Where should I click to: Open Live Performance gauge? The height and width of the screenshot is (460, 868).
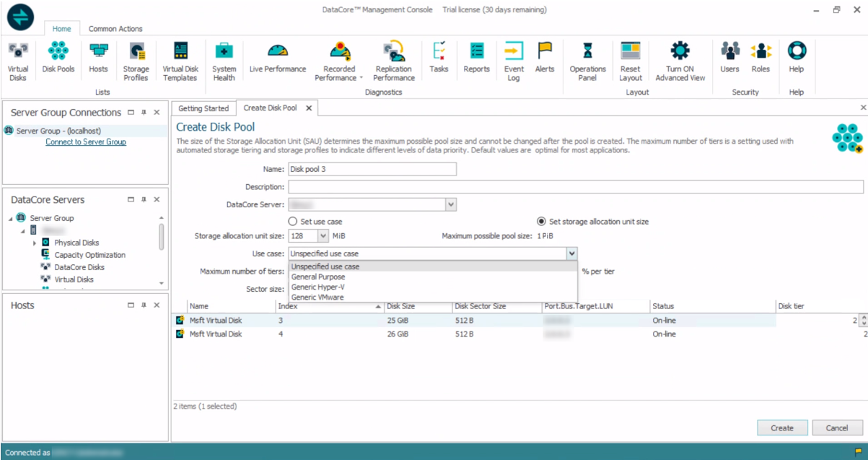(x=278, y=58)
